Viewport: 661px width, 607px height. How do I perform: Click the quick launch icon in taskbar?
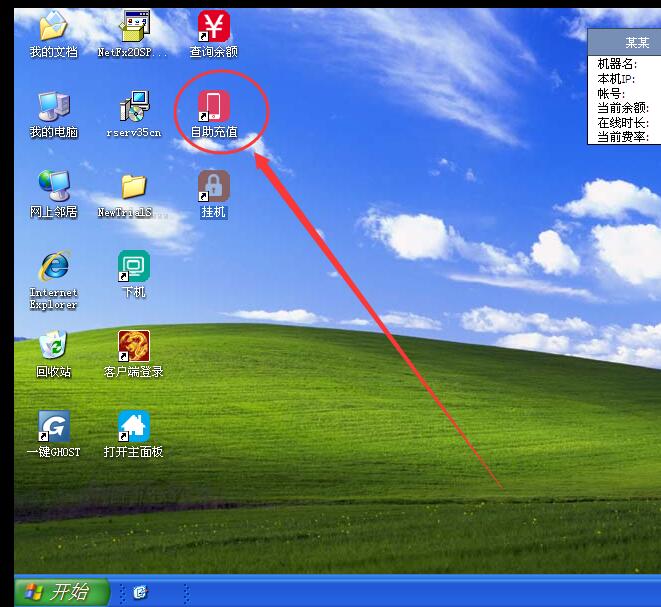click(x=140, y=592)
